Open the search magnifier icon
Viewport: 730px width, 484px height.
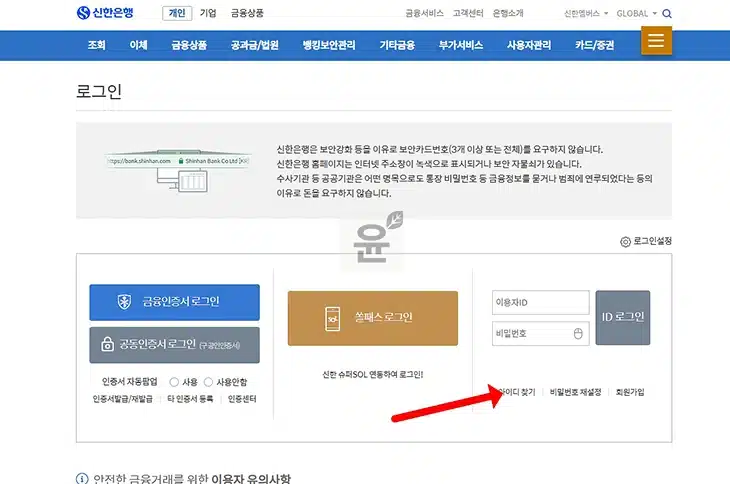click(667, 13)
